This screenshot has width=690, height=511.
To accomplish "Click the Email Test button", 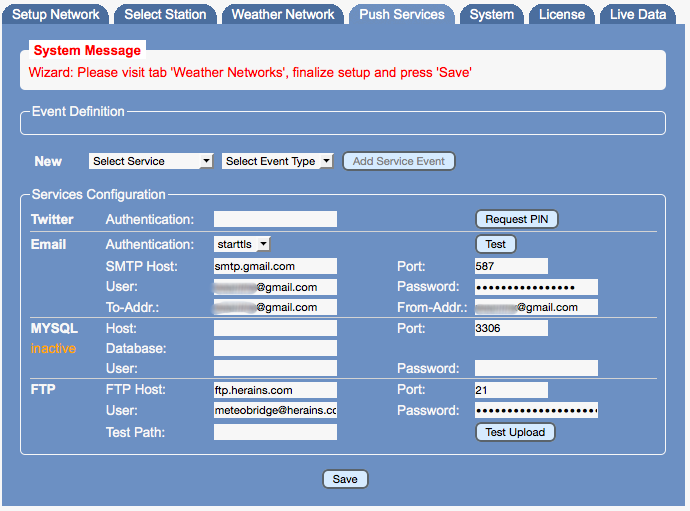I will click(495, 244).
